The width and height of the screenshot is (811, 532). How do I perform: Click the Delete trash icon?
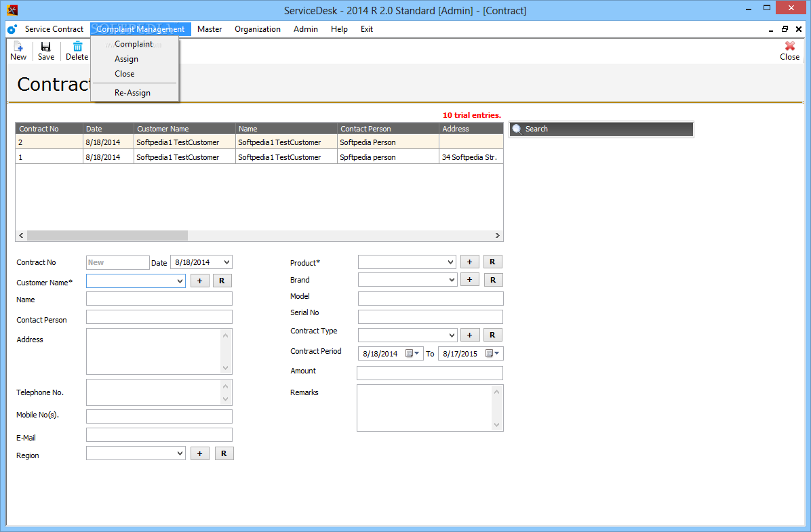tap(77, 47)
